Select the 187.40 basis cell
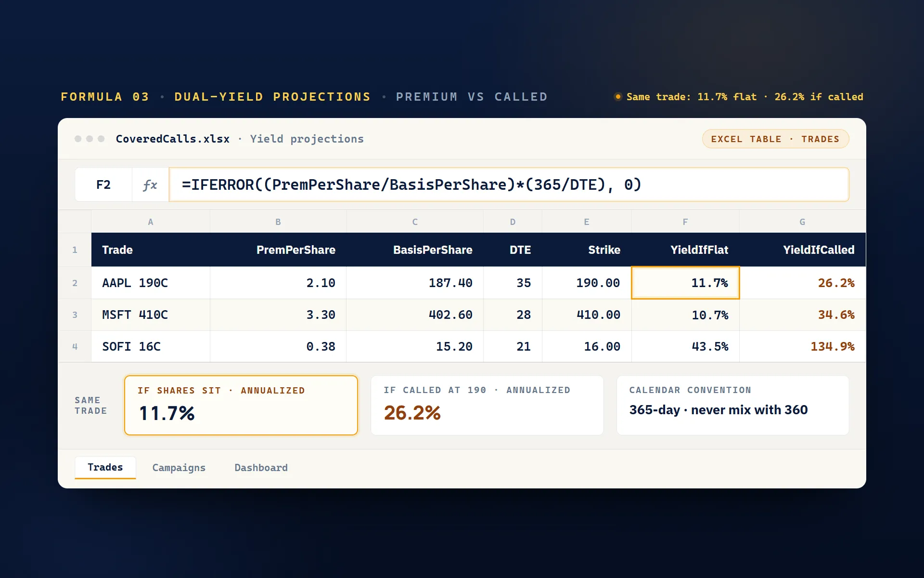The width and height of the screenshot is (924, 578). 415,283
